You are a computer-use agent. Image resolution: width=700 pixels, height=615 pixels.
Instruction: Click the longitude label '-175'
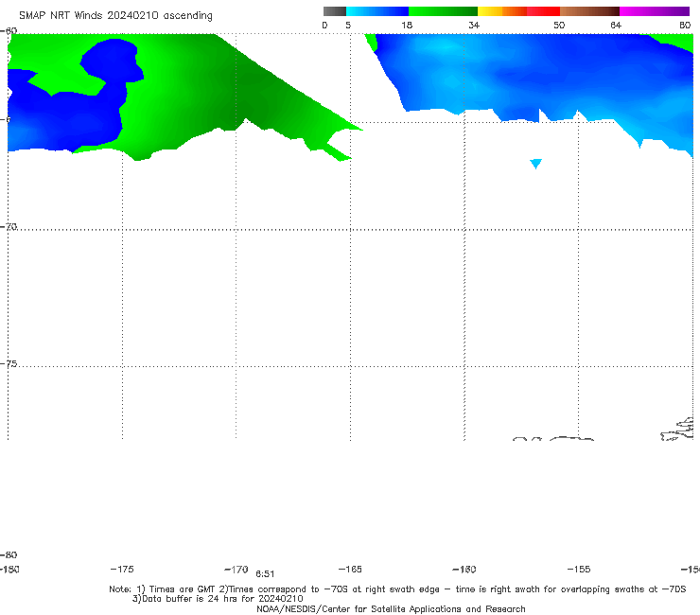point(122,569)
